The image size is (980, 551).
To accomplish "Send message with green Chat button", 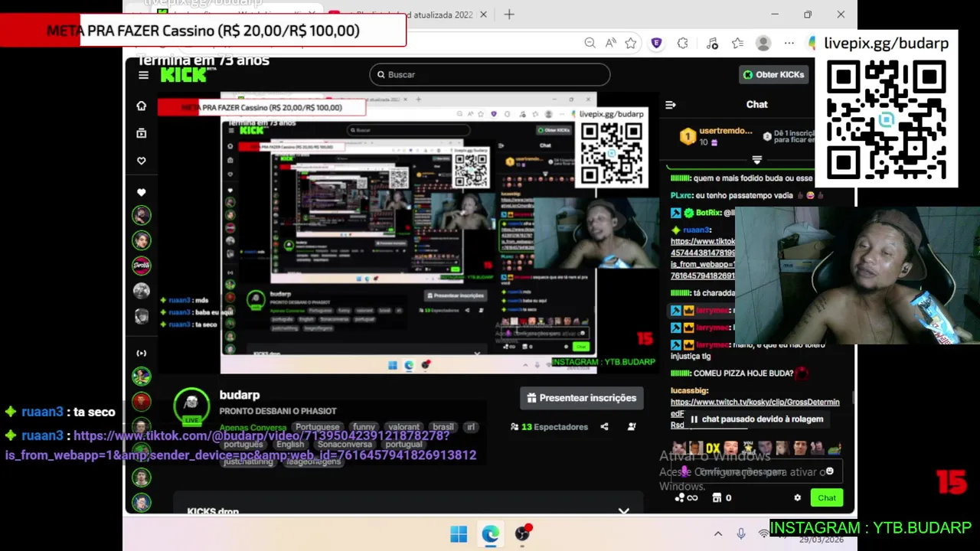I will (x=826, y=498).
